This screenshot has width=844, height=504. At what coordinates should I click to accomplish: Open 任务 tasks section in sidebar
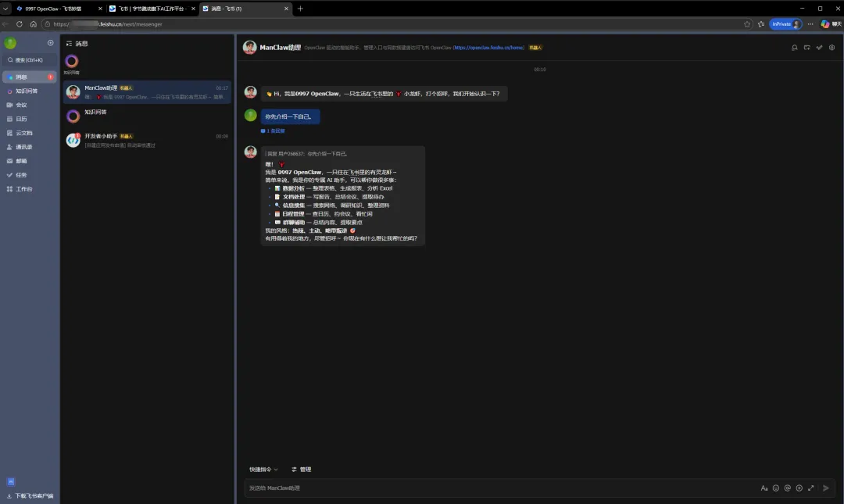(x=30, y=175)
